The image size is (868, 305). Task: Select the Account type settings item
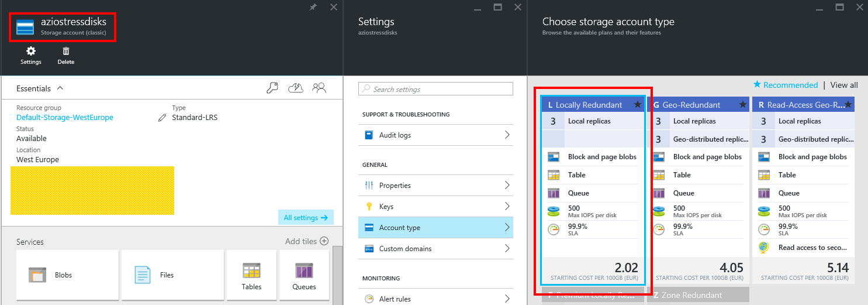click(x=435, y=228)
